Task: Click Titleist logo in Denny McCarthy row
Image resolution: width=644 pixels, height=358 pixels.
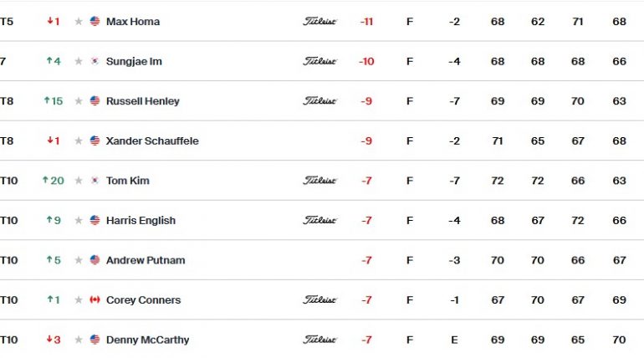Action: pyautogui.click(x=320, y=340)
